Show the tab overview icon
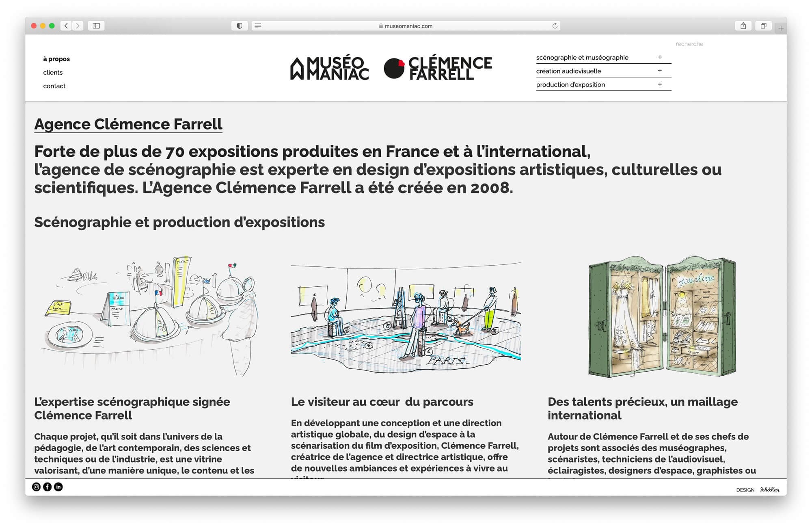 pos(763,26)
